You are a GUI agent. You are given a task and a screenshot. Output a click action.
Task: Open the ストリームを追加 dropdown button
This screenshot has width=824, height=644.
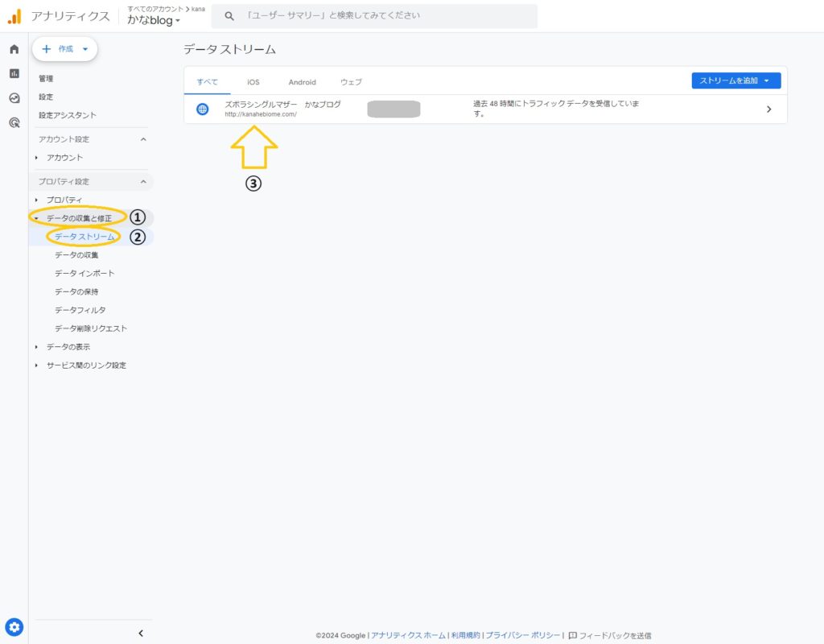point(735,80)
